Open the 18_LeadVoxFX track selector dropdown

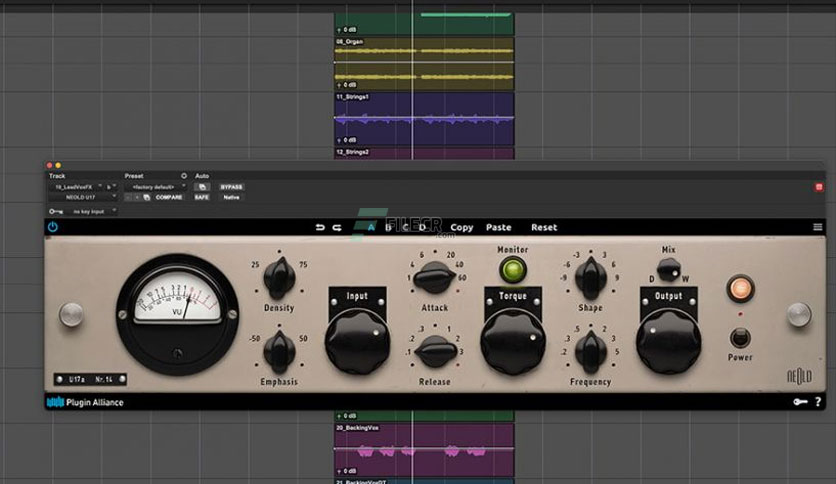tap(76, 187)
